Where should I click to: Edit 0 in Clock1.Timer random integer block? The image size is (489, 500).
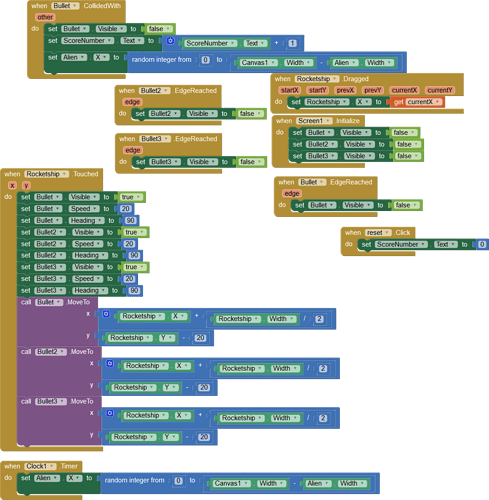(178, 481)
